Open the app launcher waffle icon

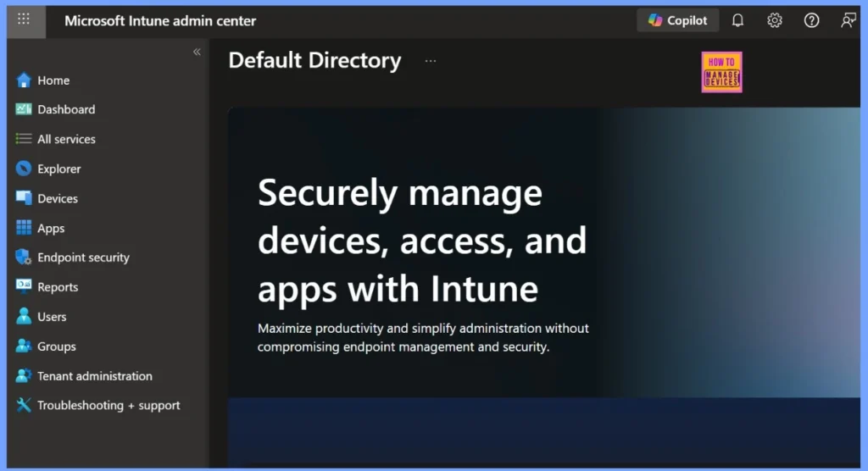tap(24, 19)
